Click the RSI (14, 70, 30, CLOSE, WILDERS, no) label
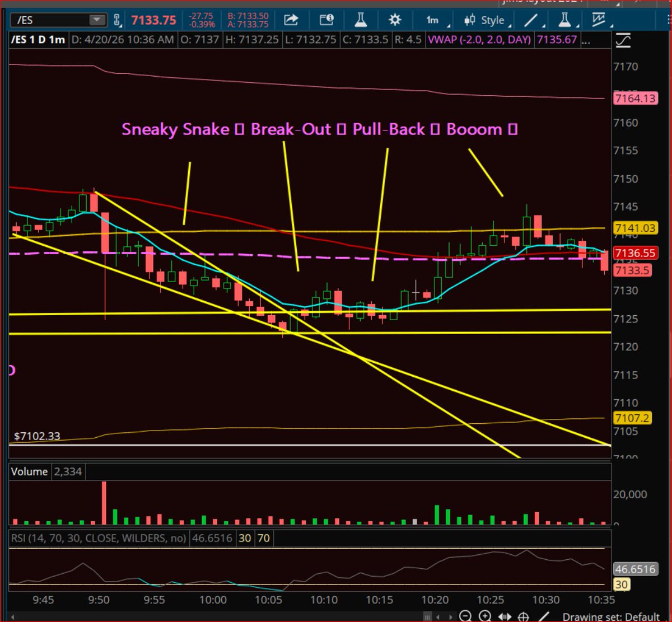The height and width of the screenshot is (622, 672). [x=99, y=539]
